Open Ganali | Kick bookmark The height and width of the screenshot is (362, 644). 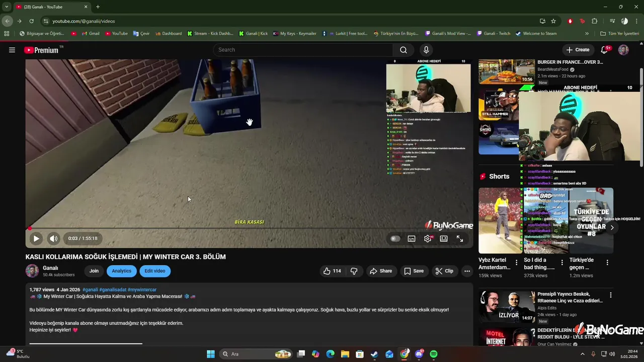(253, 34)
